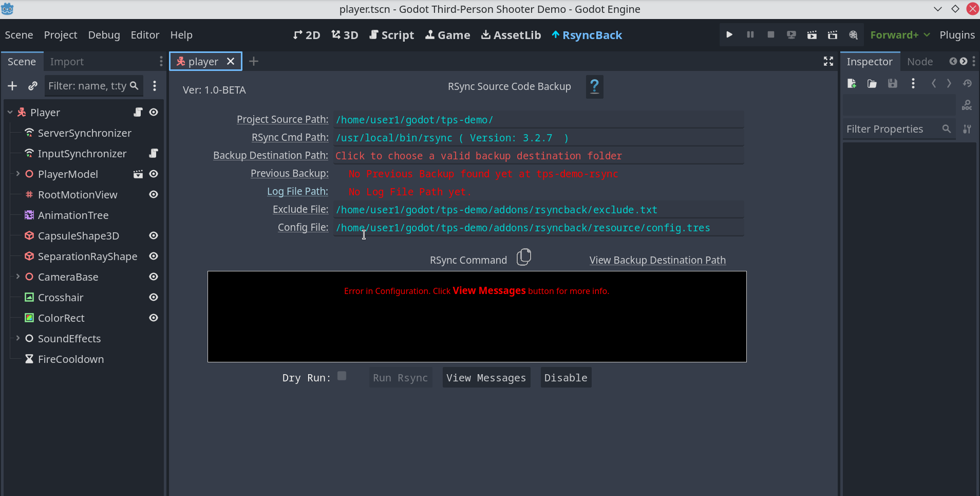Collapse the Player root node
Screen dimensions: 980x496
[10, 112]
